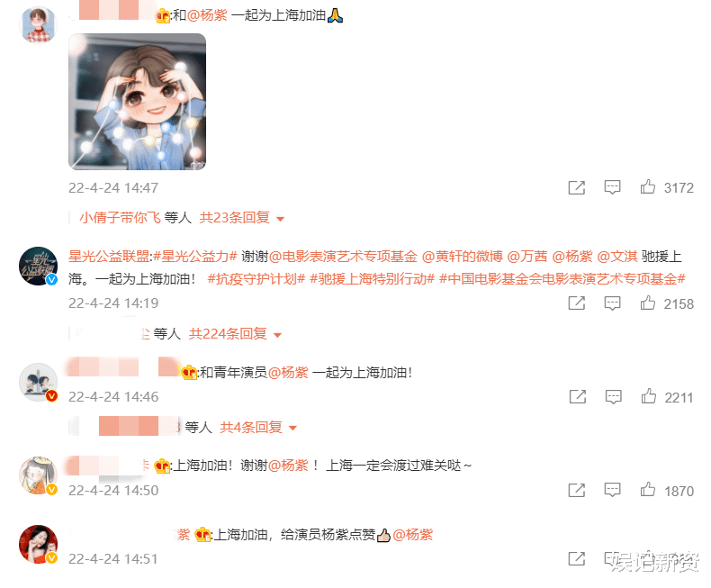Like the comment posted at 14:50

tap(647, 490)
